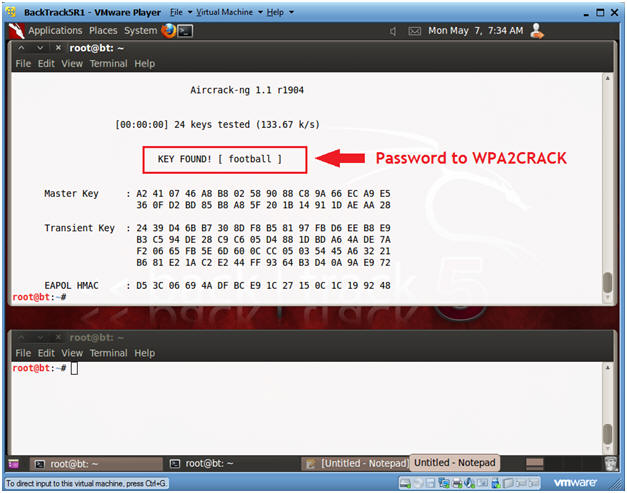Launch Firefox from the top panel
The height and width of the screenshot is (493, 627).
(x=168, y=30)
